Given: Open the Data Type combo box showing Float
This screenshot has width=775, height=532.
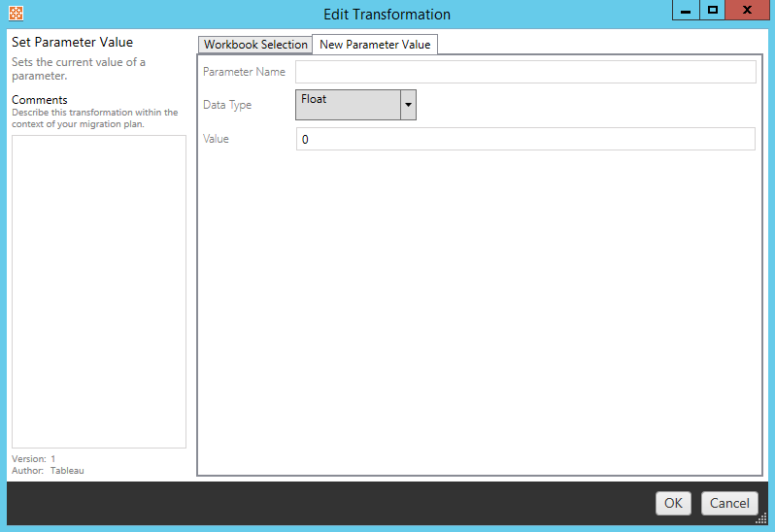Looking at the screenshot, I should tap(347, 105).
